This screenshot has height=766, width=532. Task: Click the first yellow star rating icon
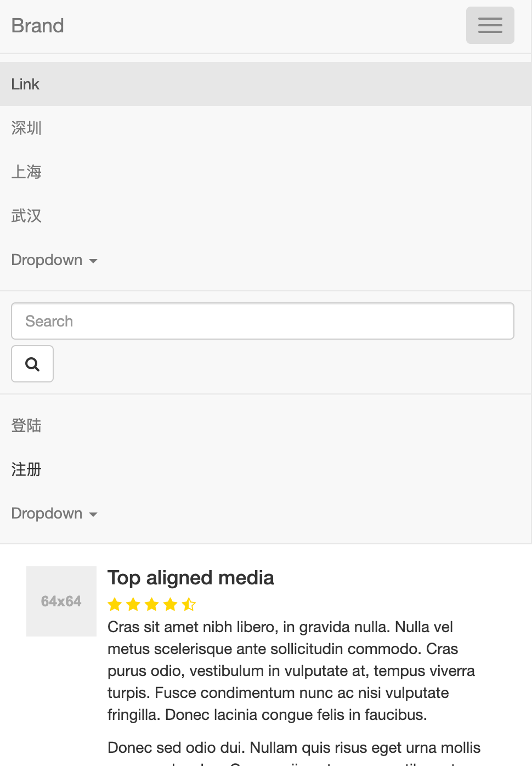point(115,604)
